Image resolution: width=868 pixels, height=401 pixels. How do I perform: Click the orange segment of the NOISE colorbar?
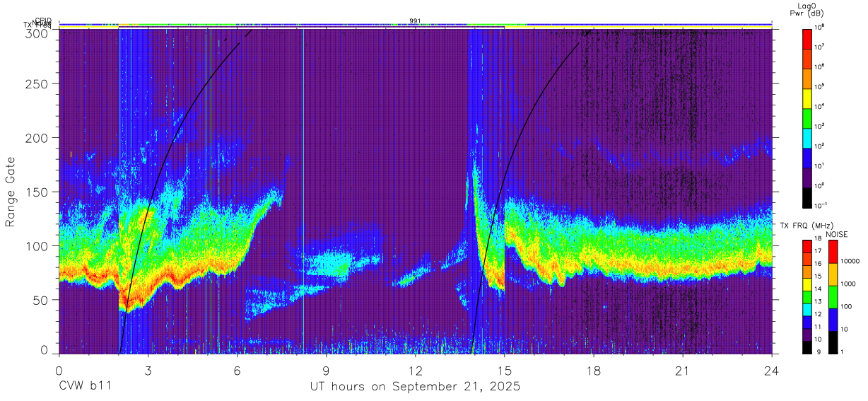tap(832, 274)
